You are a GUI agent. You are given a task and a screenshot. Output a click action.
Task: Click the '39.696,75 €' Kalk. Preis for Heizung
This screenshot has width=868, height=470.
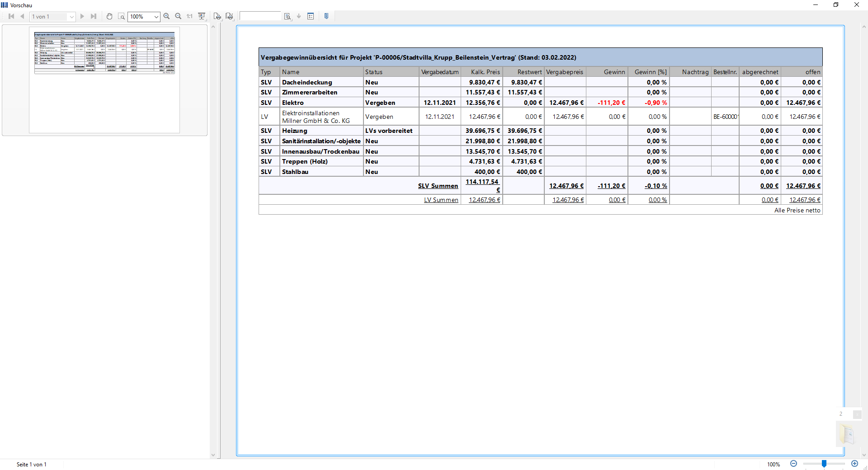[x=483, y=131]
